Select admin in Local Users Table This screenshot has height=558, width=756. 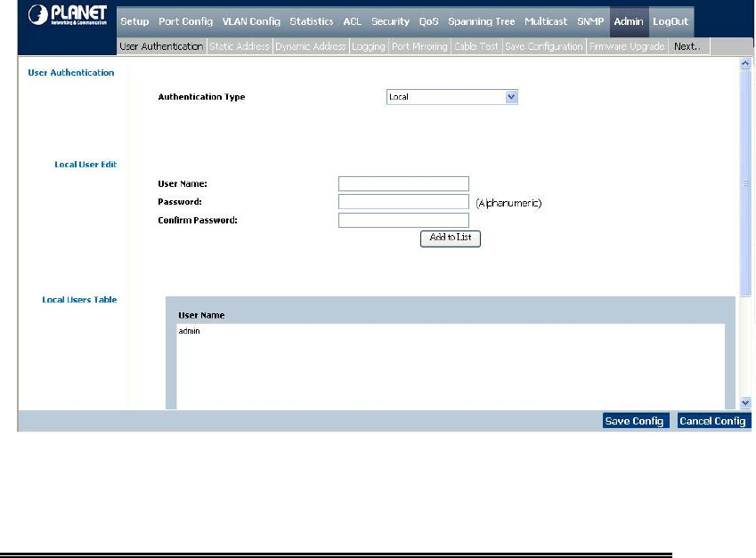[189, 331]
